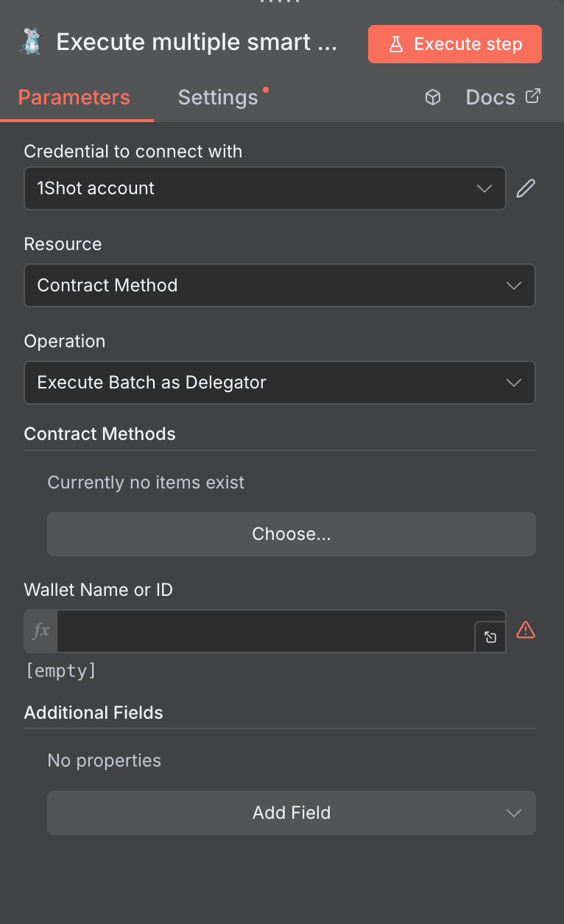
Task: Open the Resource dropdown showing Contract Method
Action: (x=280, y=285)
